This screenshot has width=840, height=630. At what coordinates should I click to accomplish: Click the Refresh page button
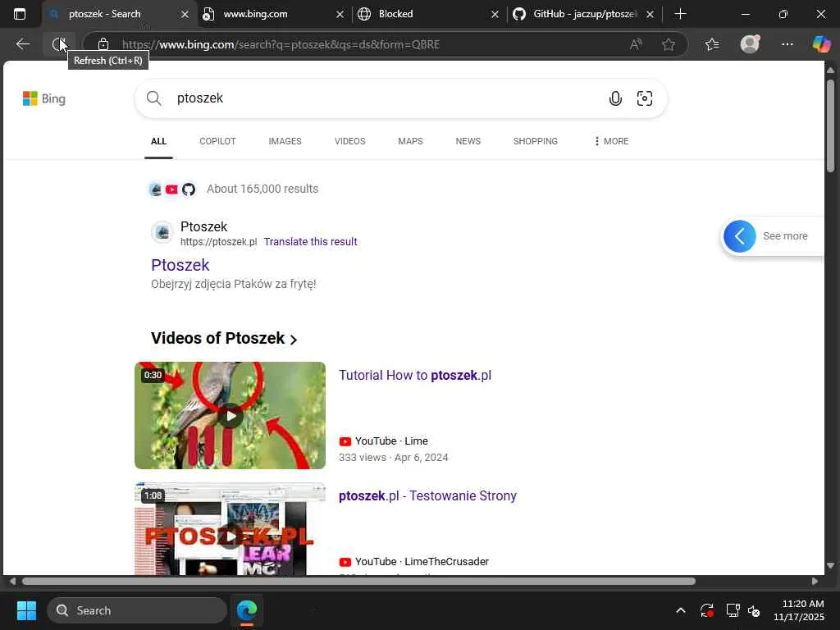[x=59, y=44]
